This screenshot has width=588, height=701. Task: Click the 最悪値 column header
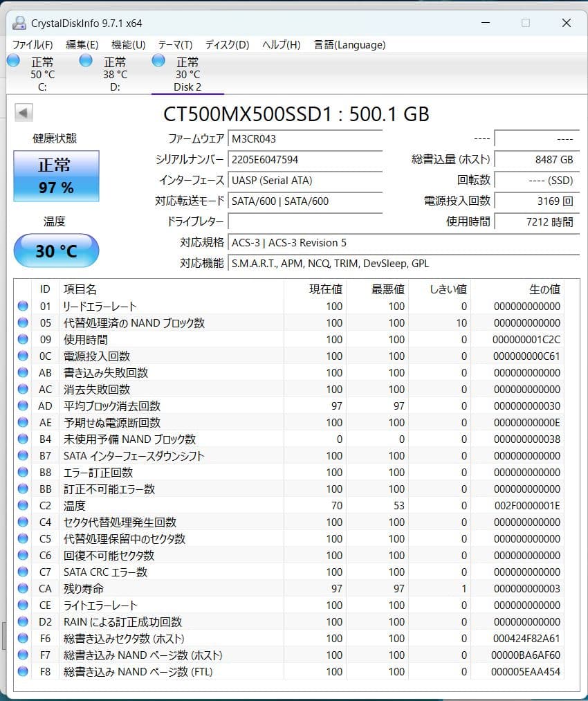[x=377, y=289]
